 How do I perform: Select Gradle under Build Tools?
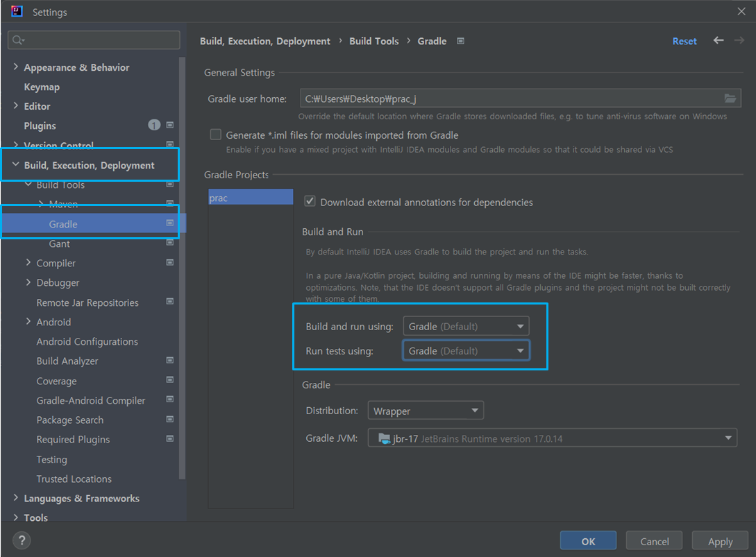pos(63,224)
